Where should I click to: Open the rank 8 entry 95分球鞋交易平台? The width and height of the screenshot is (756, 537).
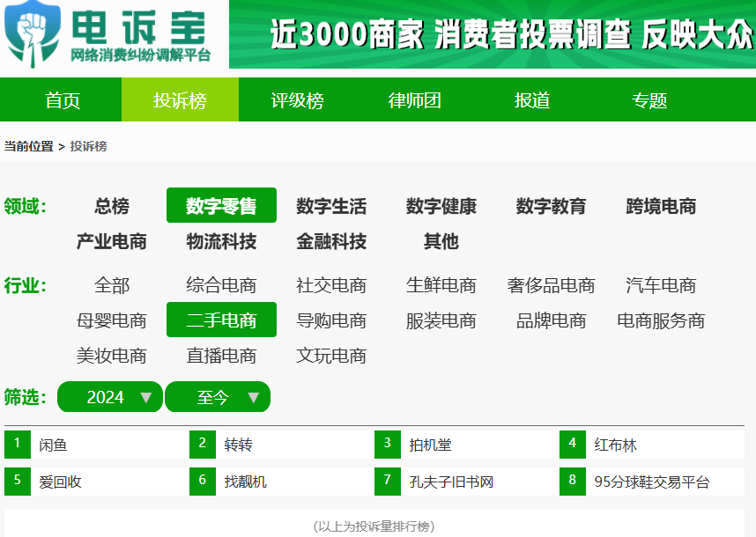tap(652, 482)
